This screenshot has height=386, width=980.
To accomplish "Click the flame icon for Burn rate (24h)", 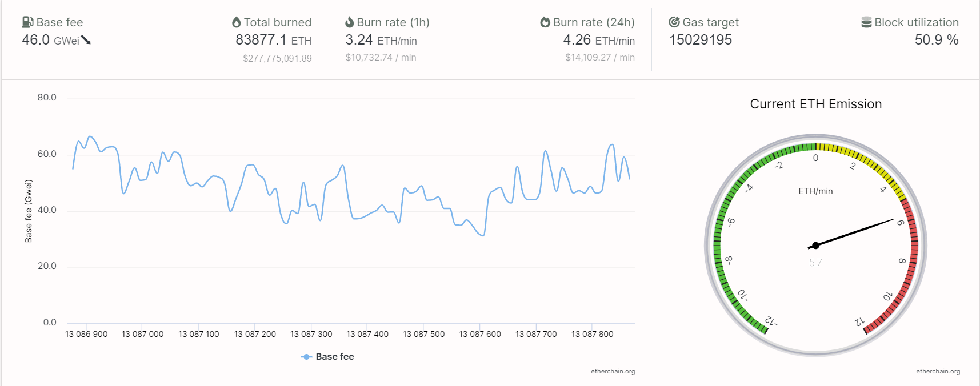I will pyautogui.click(x=545, y=22).
